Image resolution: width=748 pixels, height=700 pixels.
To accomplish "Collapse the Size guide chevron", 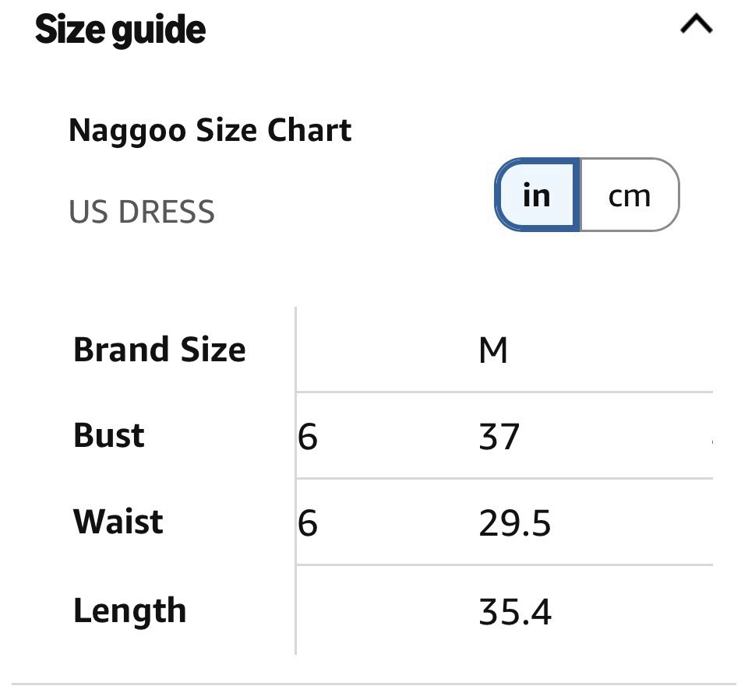I will (696, 24).
